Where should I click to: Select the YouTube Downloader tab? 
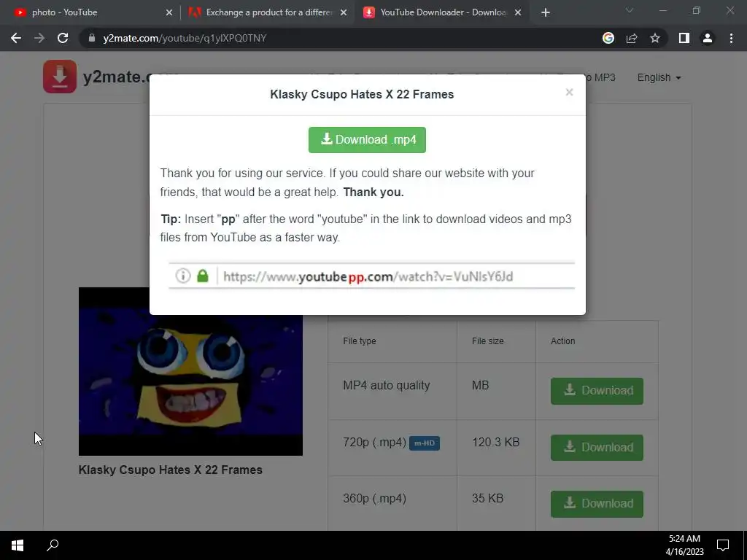click(x=441, y=12)
